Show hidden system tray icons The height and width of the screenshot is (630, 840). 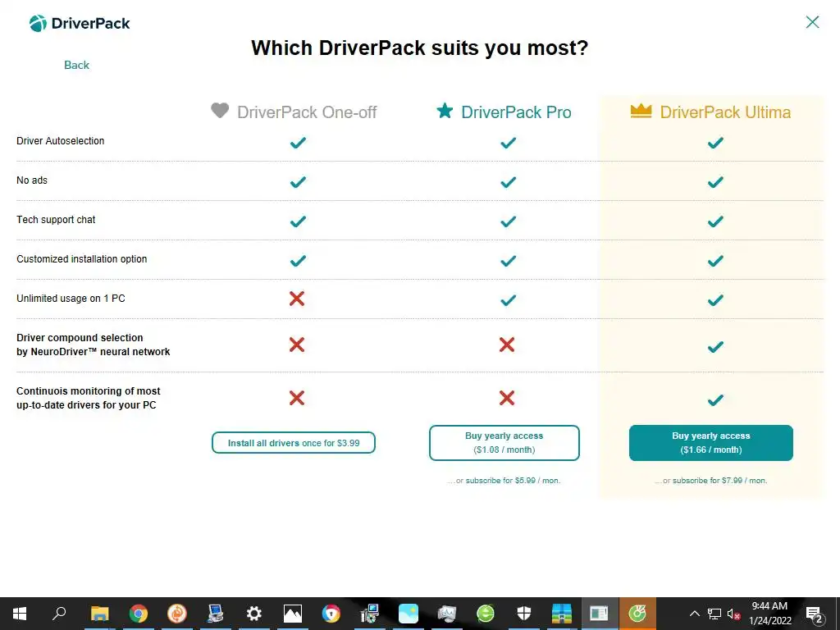pos(694,614)
